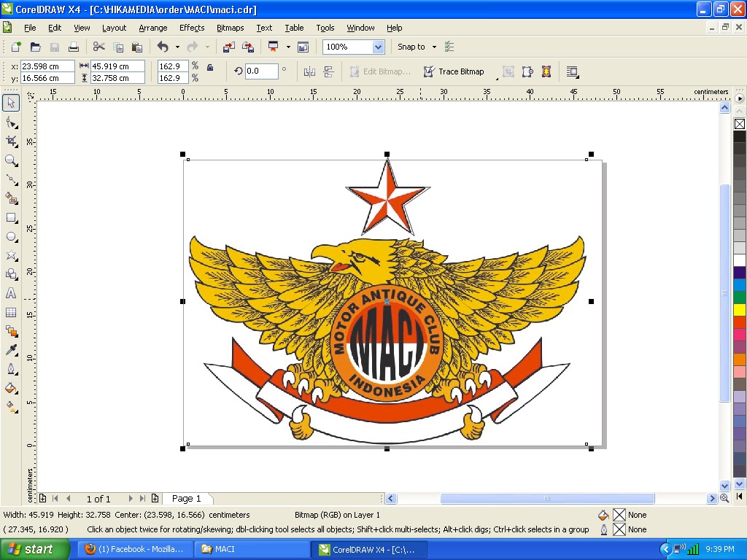The image size is (747, 560).
Task: Open the zoom level dropdown
Action: (x=379, y=47)
